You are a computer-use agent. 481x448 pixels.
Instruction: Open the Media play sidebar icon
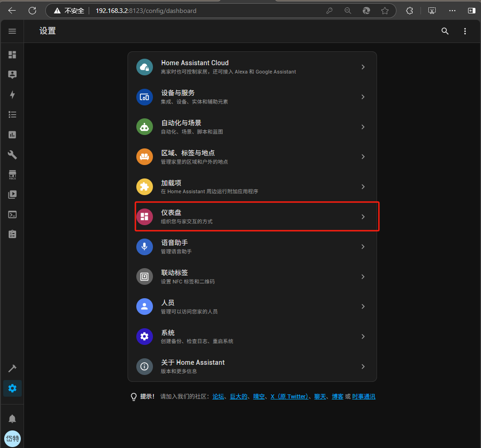point(12,195)
